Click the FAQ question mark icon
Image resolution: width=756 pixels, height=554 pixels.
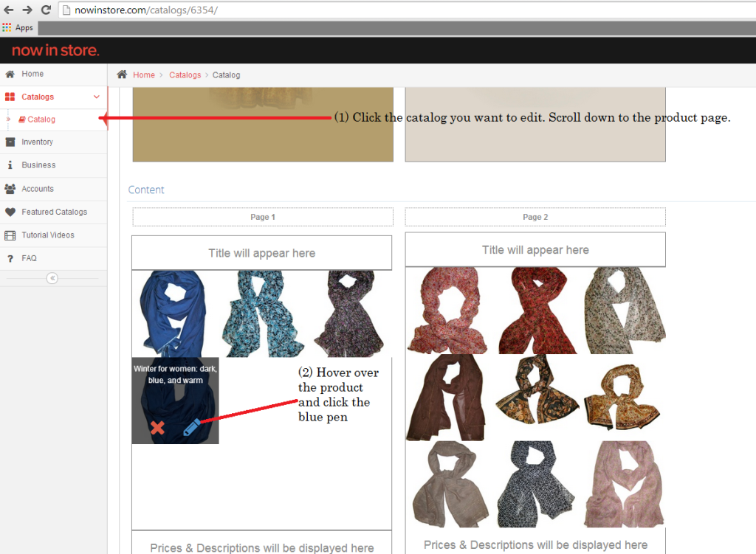10,259
